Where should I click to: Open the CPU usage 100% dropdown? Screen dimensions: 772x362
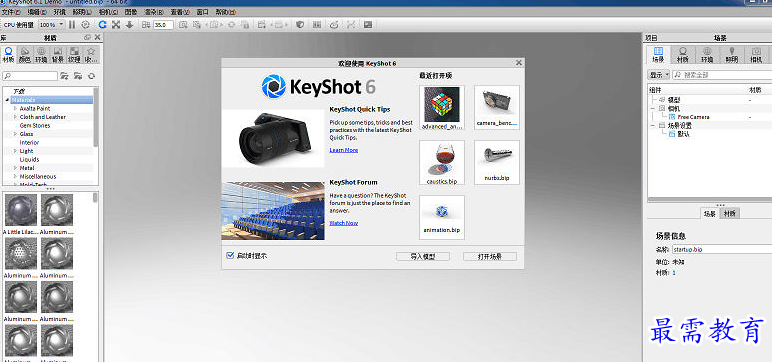click(x=52, y=25)
